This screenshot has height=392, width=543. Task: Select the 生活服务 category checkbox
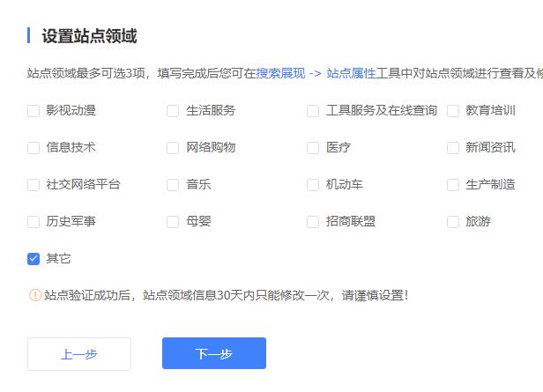pyautogui.click(x=173, y=111)
